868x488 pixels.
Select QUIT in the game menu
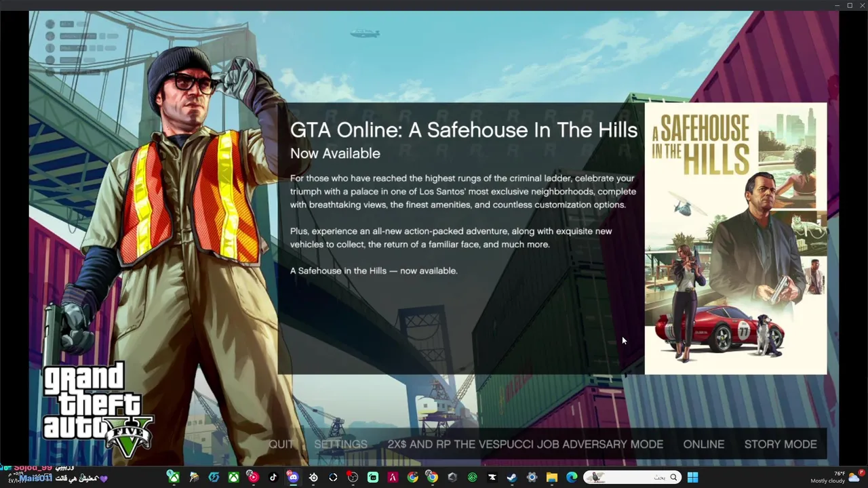tap(281, 444)
